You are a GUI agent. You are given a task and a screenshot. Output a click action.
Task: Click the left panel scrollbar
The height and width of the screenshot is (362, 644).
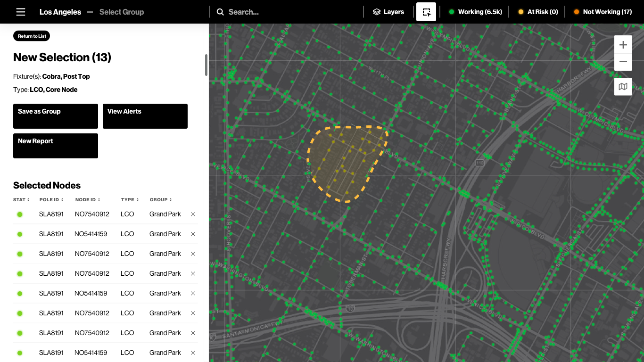206,65
